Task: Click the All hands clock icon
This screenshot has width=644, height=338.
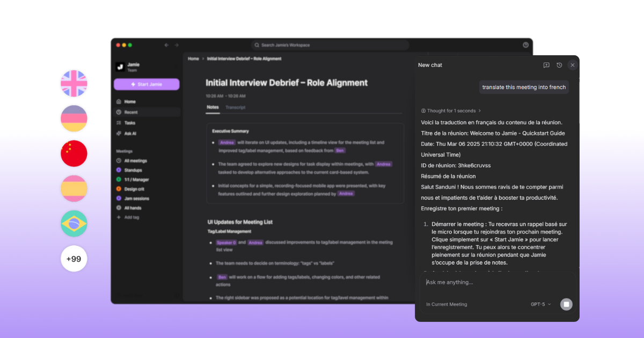Action: [x=119, y=208]
